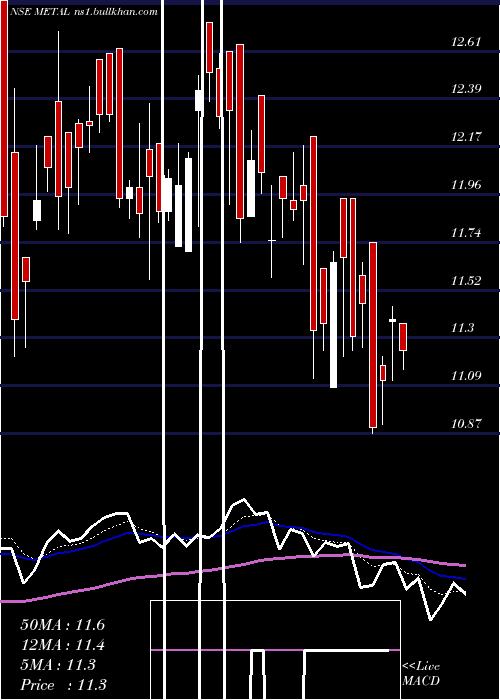Image resolution: width=500 pixels, height=700 pixels.
Task: Click the <<Live MACD label
Action: click(x=421, y=674)
